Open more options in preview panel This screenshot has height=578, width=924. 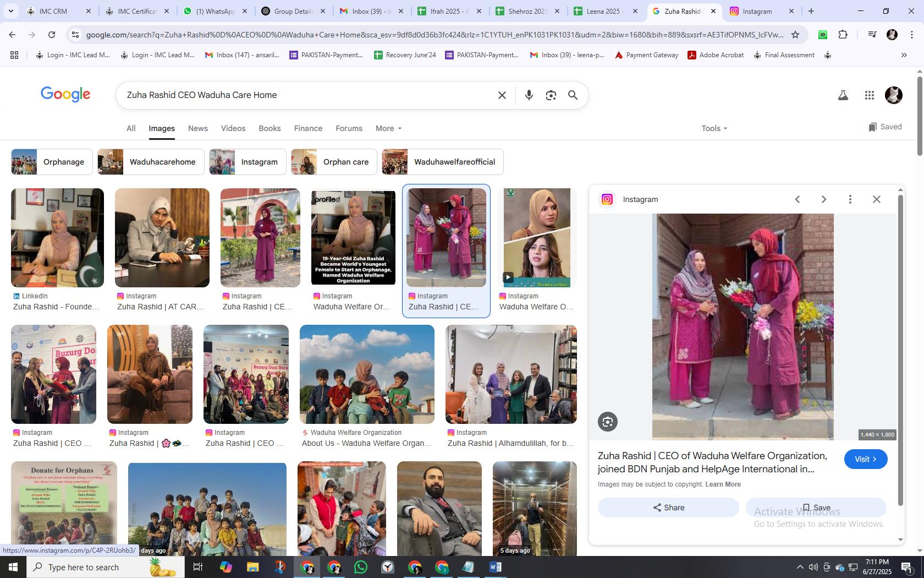pyautogui.click(x=850, y=199)
